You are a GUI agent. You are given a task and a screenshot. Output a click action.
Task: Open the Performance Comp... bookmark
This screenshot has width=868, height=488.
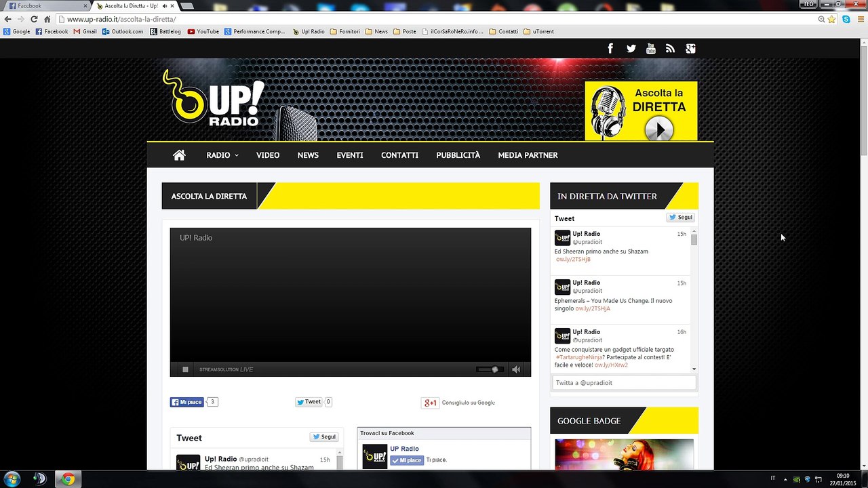[x=255, y=32]
